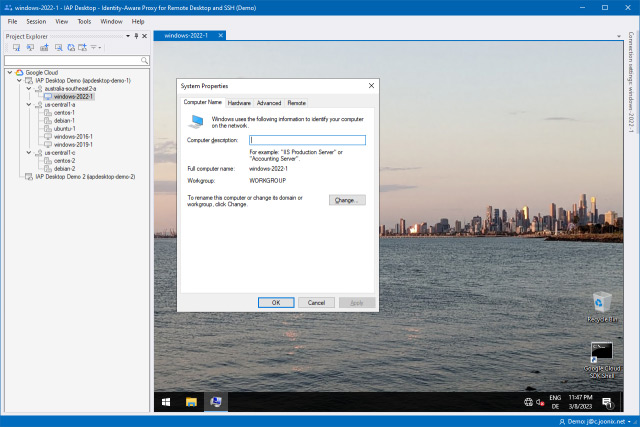Viewport: 640px width, 427px height.
Task: Click OK in System Properties
Action: [x=276, y=302]
